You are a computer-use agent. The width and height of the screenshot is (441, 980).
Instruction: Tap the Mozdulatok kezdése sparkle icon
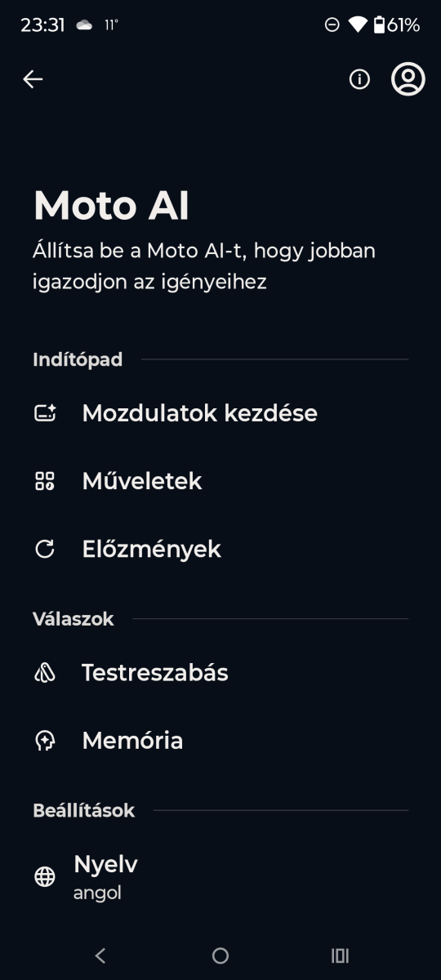tap(45, 414)
